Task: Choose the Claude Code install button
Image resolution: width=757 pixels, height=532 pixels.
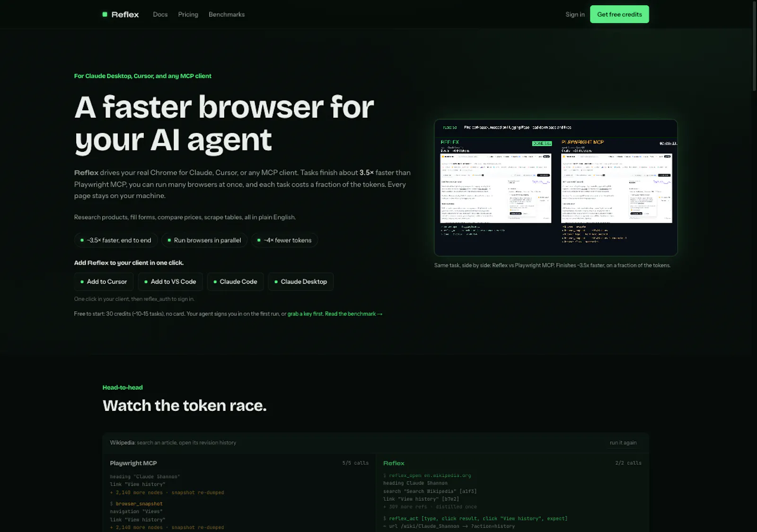Action: 235,282
